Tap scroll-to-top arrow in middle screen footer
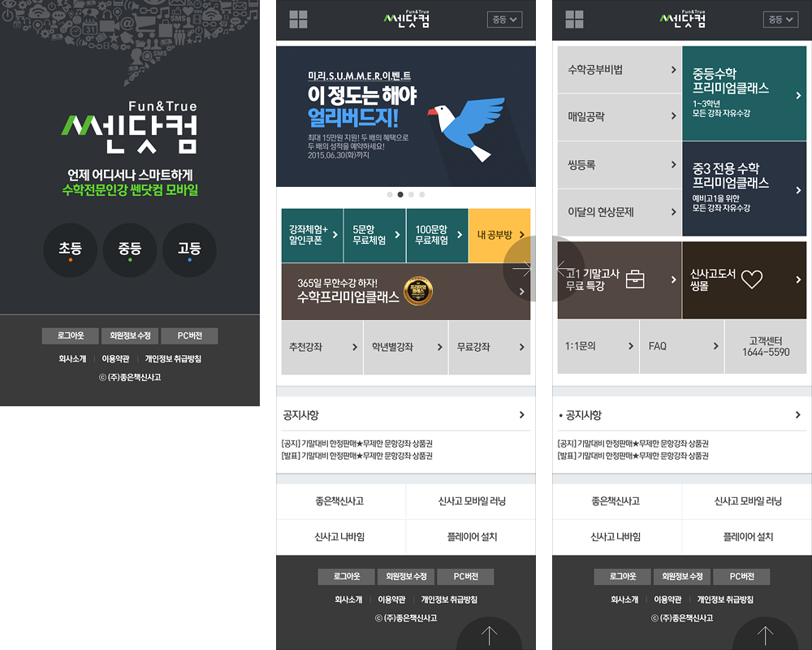The width and height of the screenshot is (812, 650). coord(489,636)
